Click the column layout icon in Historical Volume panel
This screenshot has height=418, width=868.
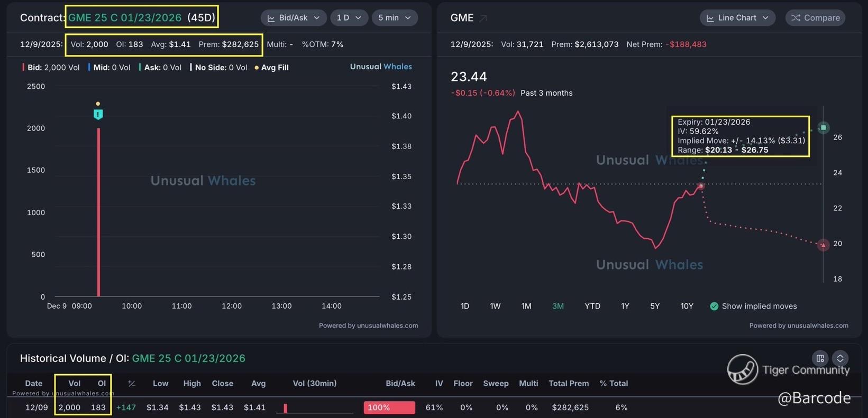click(820, 358)
